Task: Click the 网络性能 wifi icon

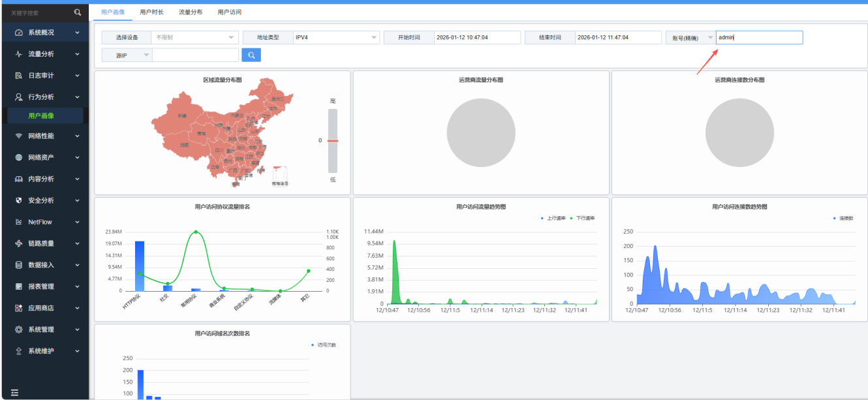Action: click(x=19, y=136)
